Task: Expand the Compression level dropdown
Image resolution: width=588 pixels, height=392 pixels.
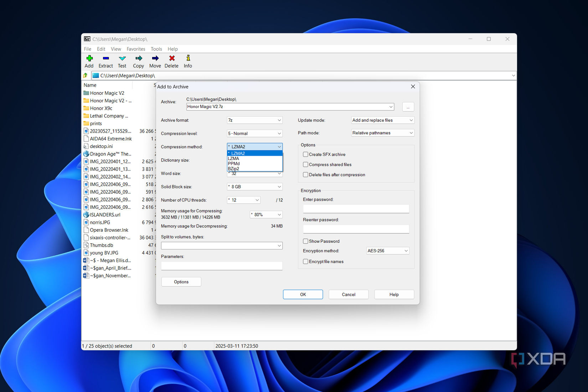Action: pyautogui.click(x=254, y=133)
